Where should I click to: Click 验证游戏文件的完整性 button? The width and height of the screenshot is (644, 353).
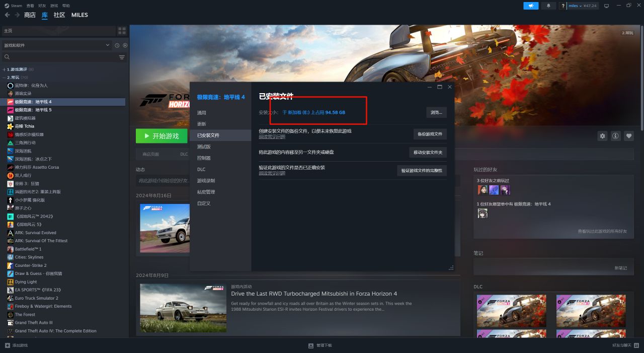[x=422, y=170]
